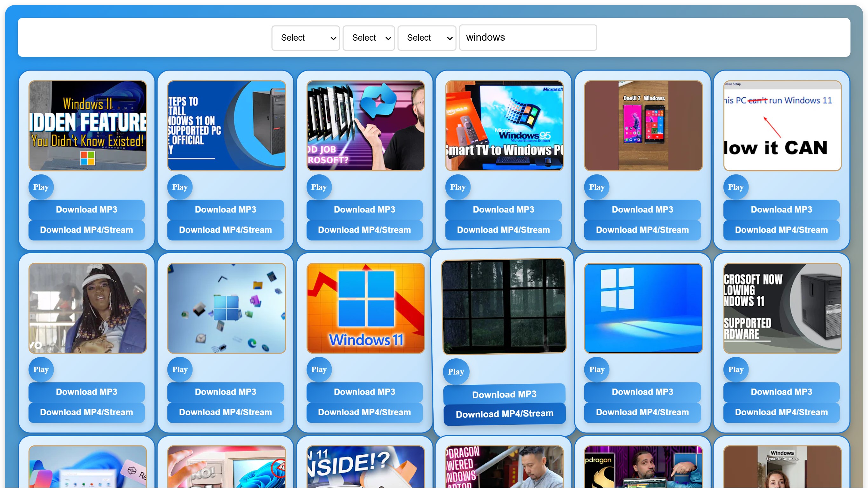Play the rainy forest window video

[456, 371]
